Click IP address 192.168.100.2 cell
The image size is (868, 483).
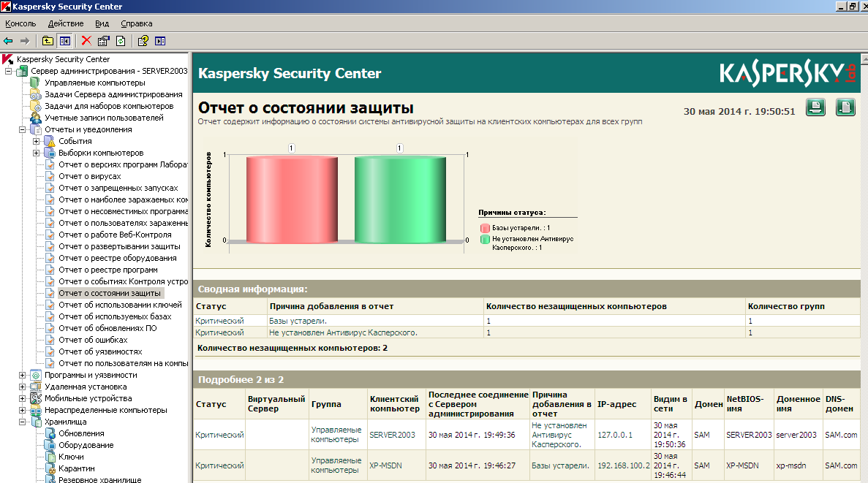[623, 466]
